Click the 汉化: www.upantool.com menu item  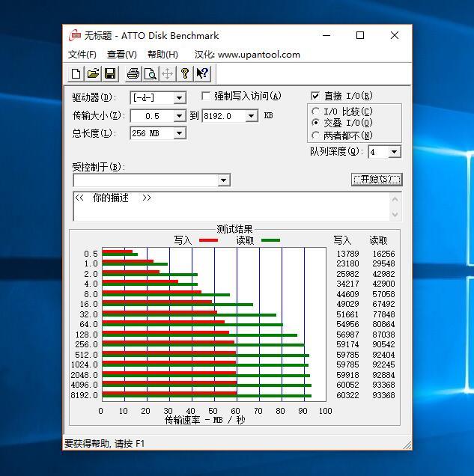pos(247,55)
